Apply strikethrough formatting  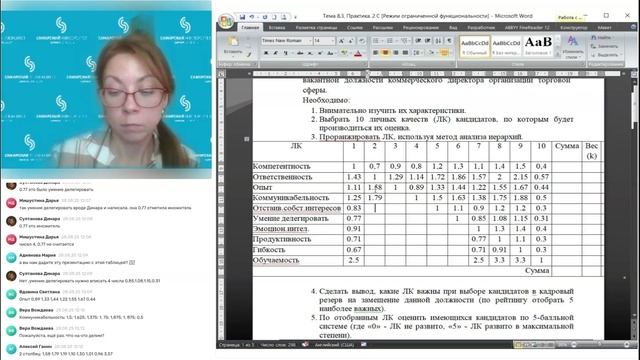pyautogui.click(x=300, y=53)
